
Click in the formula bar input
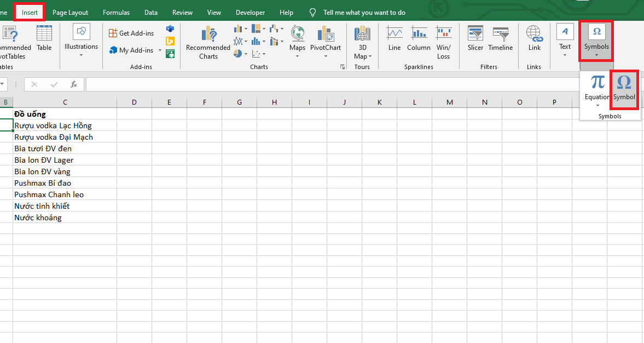(x=328, y=84)
